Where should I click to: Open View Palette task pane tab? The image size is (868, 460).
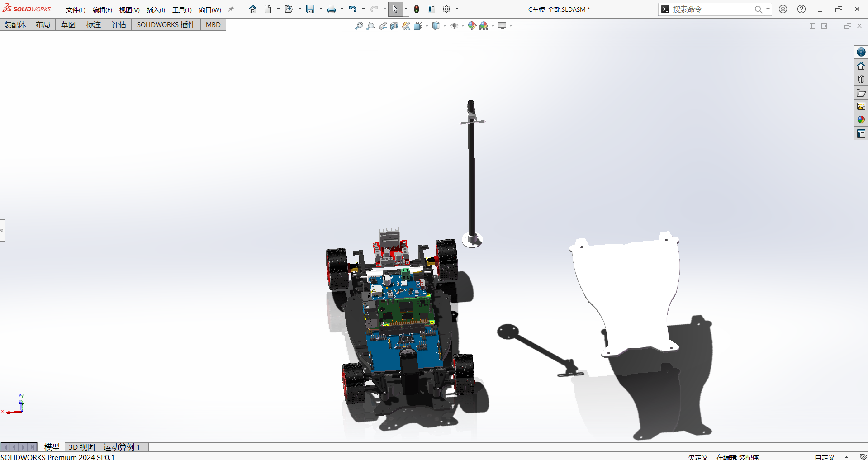861,106
